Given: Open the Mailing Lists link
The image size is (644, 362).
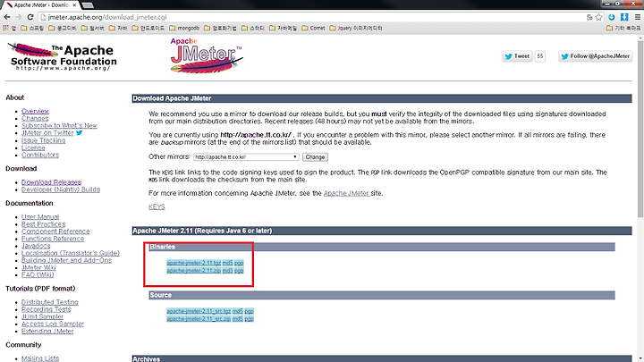Looking at the screenshot, I should pyautogui.click(x=40, y=358).
